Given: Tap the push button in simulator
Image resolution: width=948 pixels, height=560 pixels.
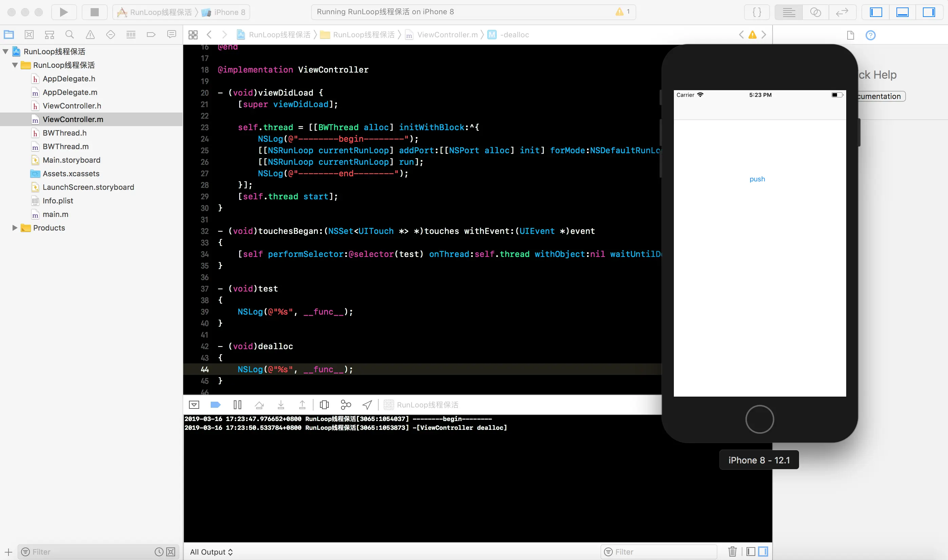Looking at the screenshot, I should (x=757, y=179).
